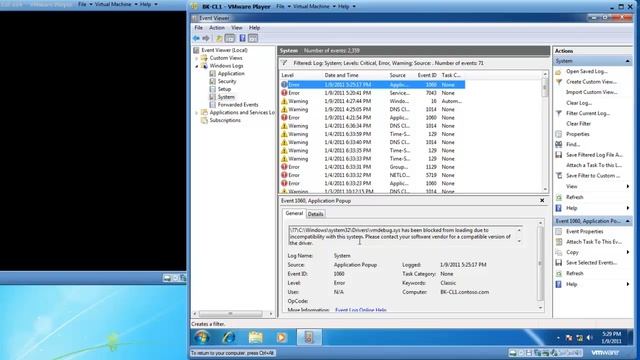Image resolution: width=640 pixels, height=360 pixels.
Task: Click the blue Help toolbar icon
Action: tap(242, 38)
